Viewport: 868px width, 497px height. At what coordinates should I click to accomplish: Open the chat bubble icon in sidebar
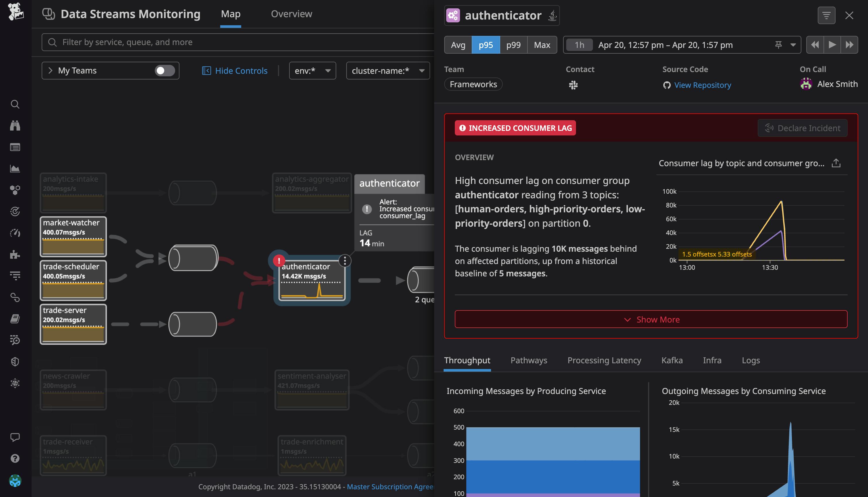15,437
